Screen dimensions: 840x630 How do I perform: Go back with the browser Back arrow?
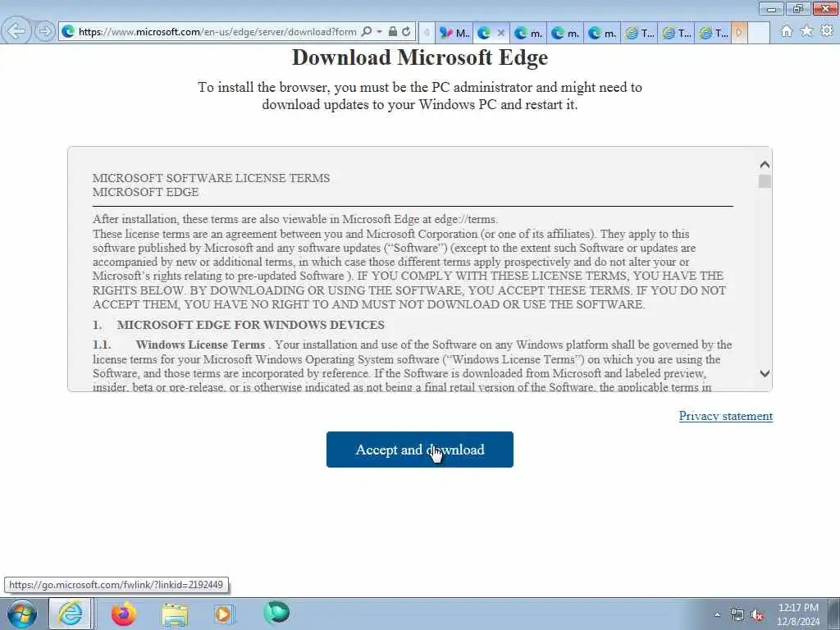pyautogui.click(x=16, y=31)
